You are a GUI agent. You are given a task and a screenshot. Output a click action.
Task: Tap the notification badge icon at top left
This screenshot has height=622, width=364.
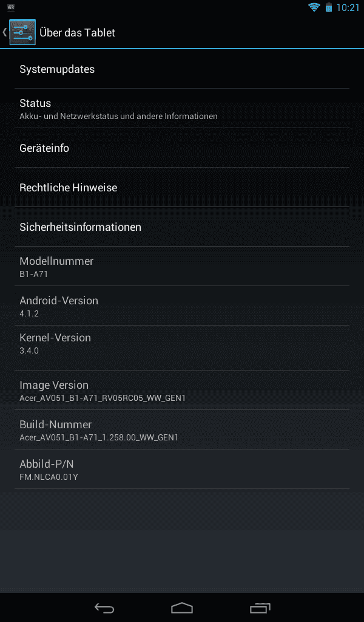(11, 7)
